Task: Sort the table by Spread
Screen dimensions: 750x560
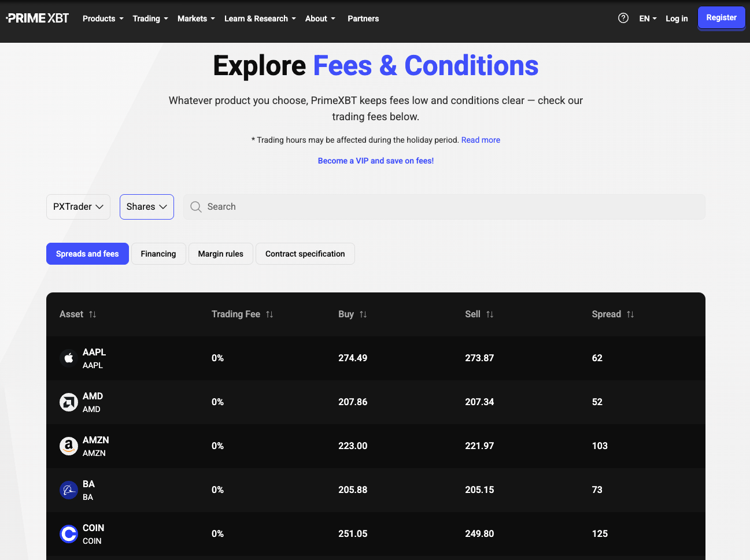Action: point(630,314)
